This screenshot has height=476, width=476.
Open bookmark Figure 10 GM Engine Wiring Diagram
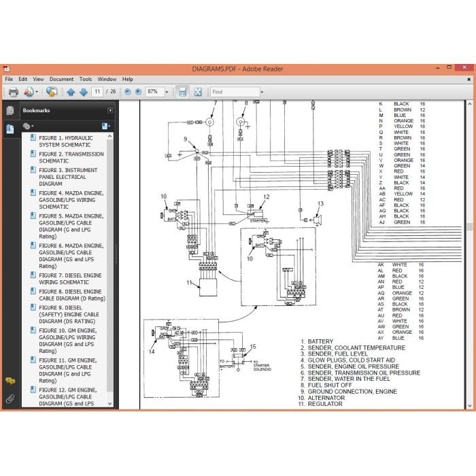68,341
